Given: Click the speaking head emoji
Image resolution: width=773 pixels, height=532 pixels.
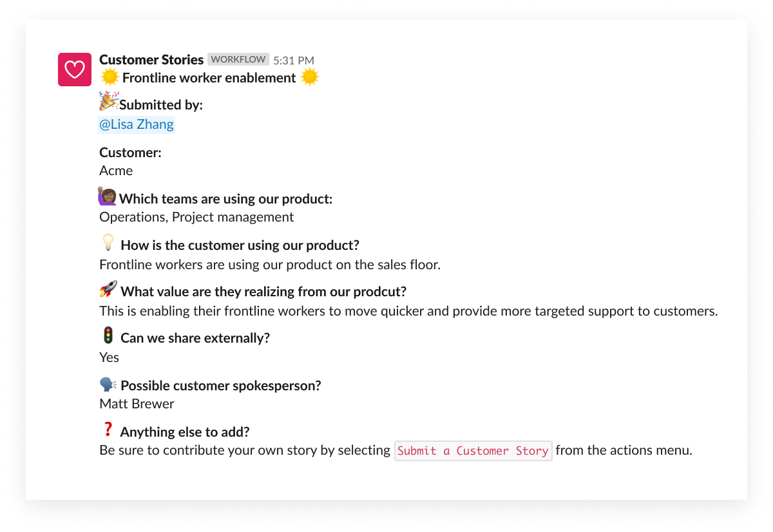Looking at the screenshot, I should [108, 385].
